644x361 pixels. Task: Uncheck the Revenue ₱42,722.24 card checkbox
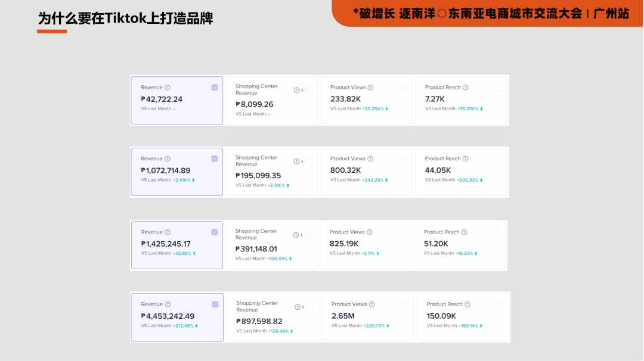coord(215,88)
